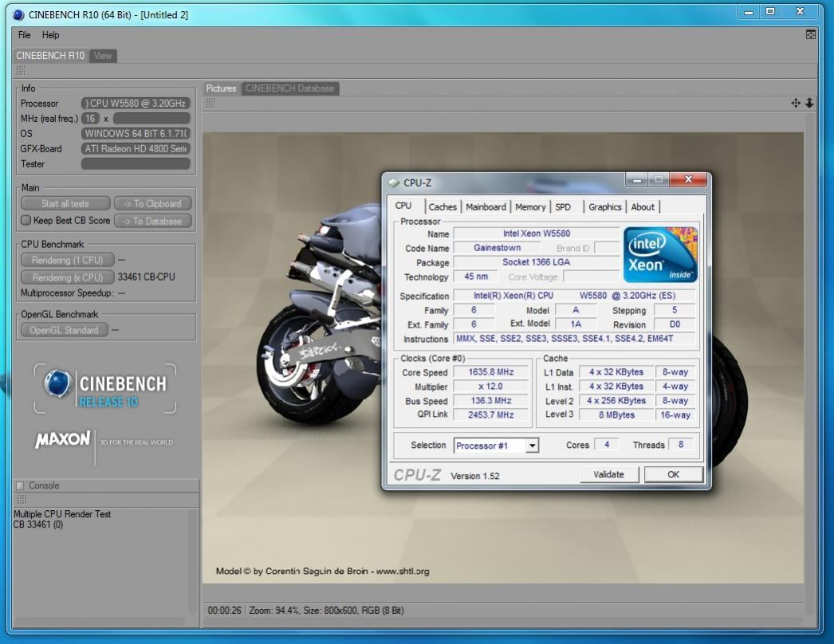Click the Tester name input field
Image resolution: width=834 pixels, height=644 pixels.
136,163
